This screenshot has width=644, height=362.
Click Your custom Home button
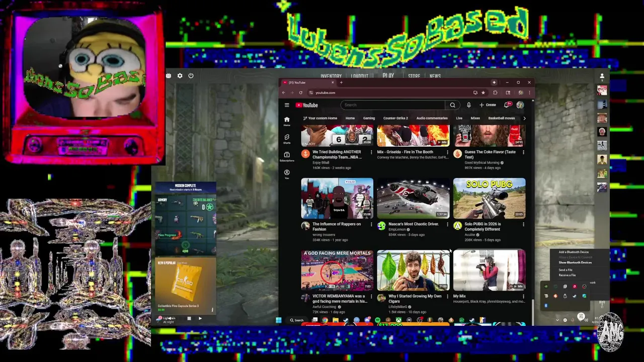[320, 118]
